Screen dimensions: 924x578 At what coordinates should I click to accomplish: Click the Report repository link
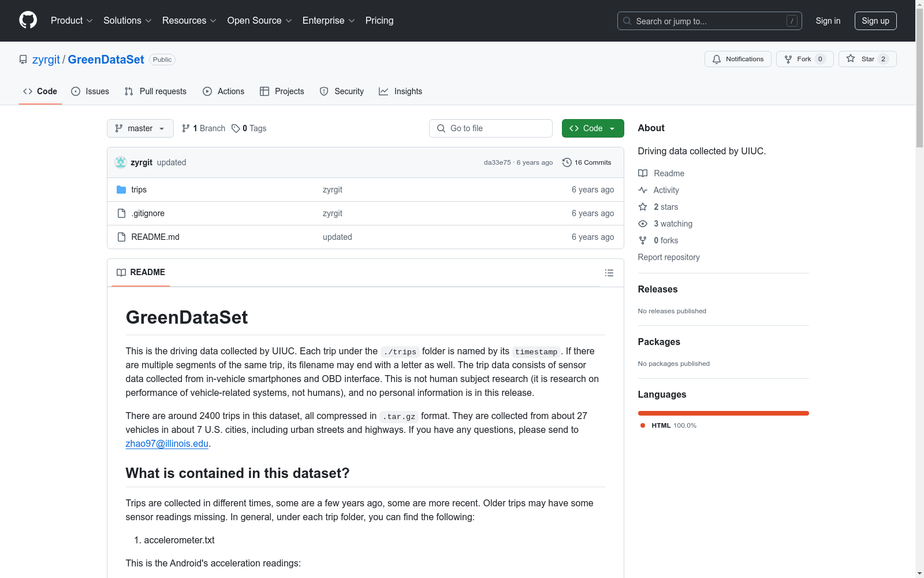[669, 257]
